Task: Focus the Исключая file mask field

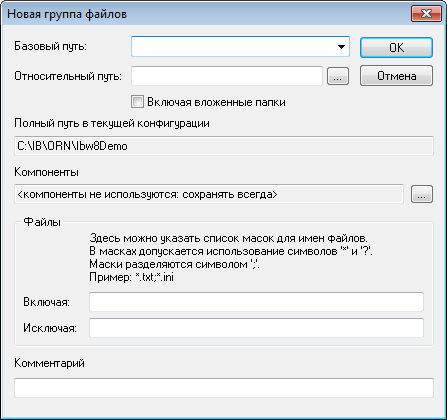Action: click(256, 328)
